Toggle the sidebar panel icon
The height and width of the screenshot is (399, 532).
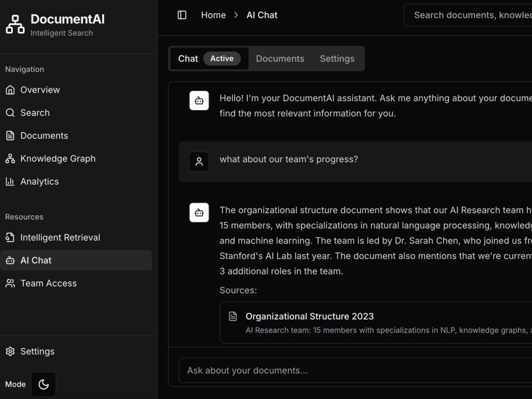[182, 15]
